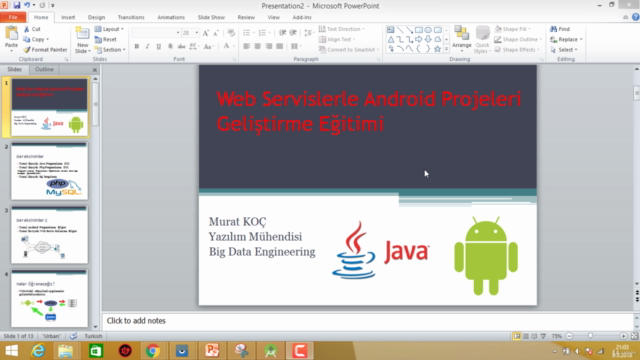The height and width of the screenshot is (360, 640).
Task: Expand the Section dropdown
Action: coord(110,50)
